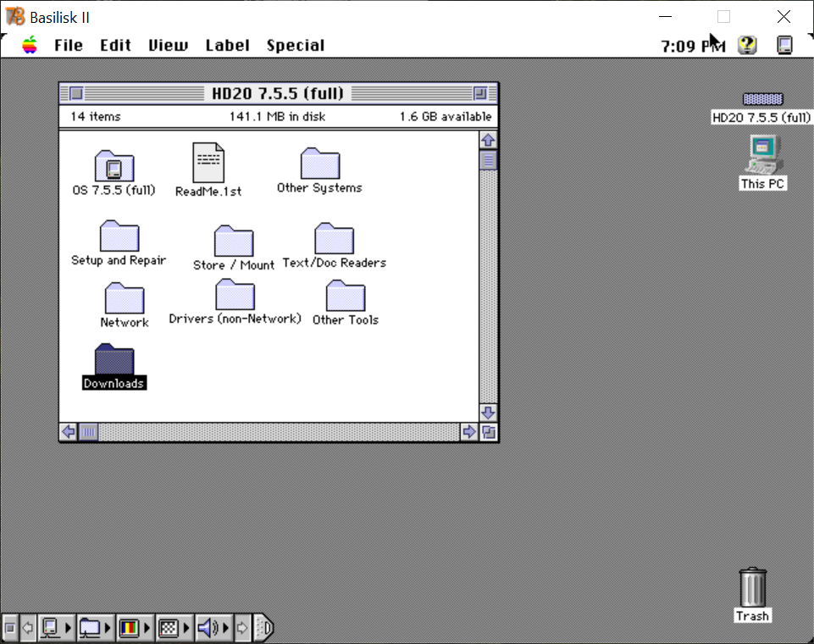Screen dimensions: 814x644
Task: Click the Control Strip close box
Action: (9, 629)
